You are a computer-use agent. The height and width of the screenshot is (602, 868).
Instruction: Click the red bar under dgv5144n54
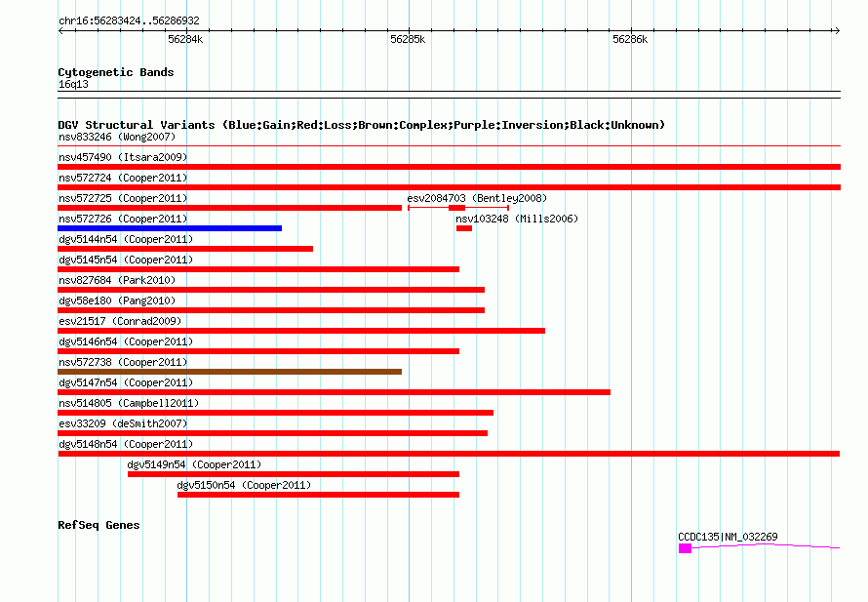tap(185, 249)
